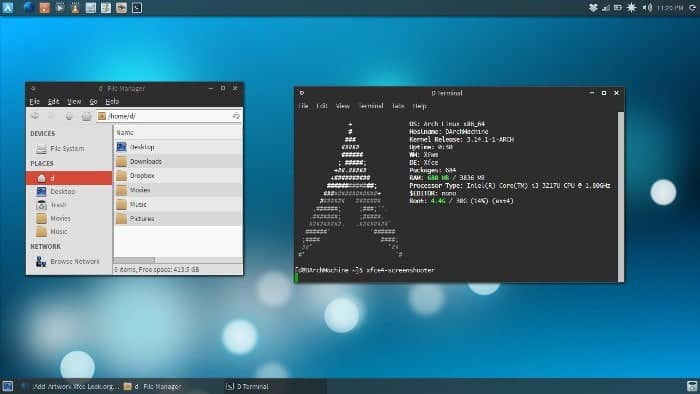Open File menu in File Manager
The width and height of the screenshot is (700, 394).
pos(35,102)
